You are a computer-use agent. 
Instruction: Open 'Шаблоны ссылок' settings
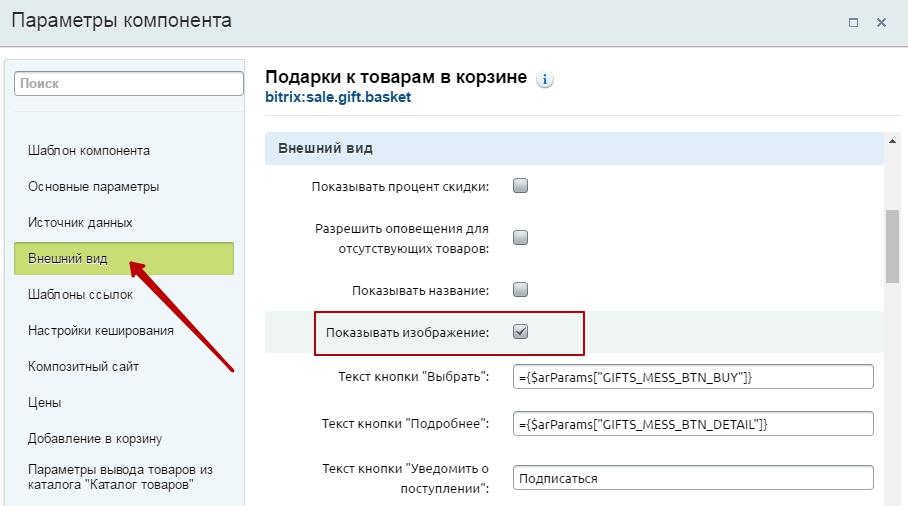(80, 295)
